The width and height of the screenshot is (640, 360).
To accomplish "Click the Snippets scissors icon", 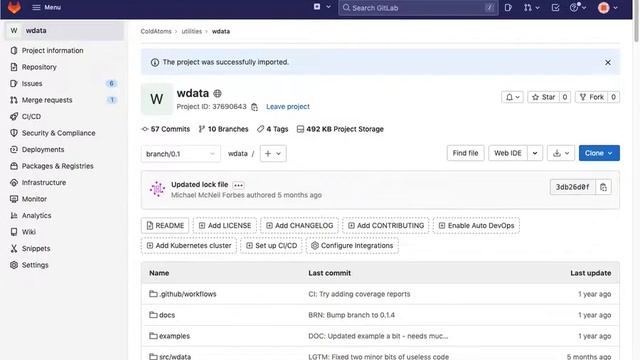I will click(14, 249).
